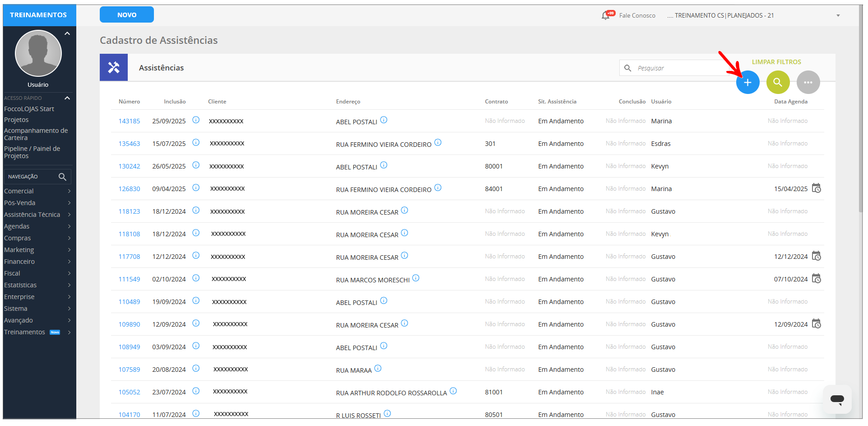Click info icon next to inclusion date 25/09/2025
This screenshot has height=426, width=868.
pos(196,120)
